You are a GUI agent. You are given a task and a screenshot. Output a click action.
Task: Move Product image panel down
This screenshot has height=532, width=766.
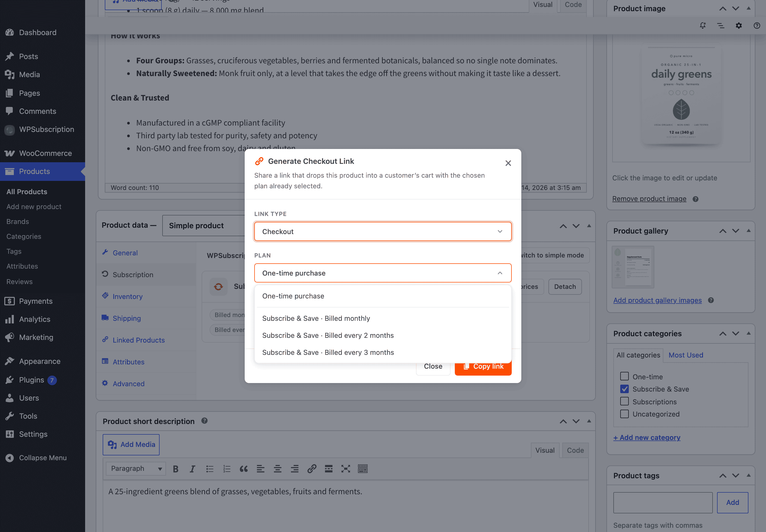[735, 8]
